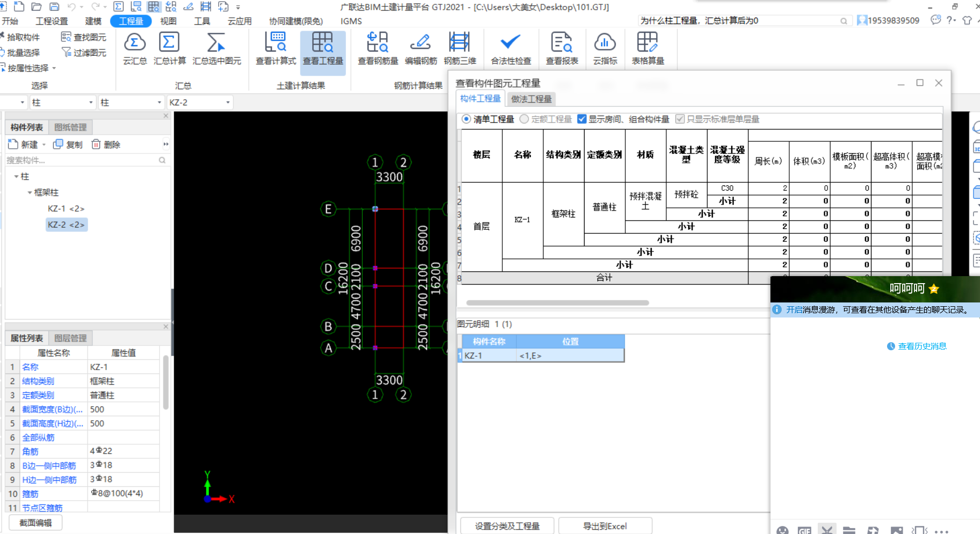Screen dimensions: 980x534
Task: Select KZ-2 <2> in component tree
Action: (x=66, y=225)
